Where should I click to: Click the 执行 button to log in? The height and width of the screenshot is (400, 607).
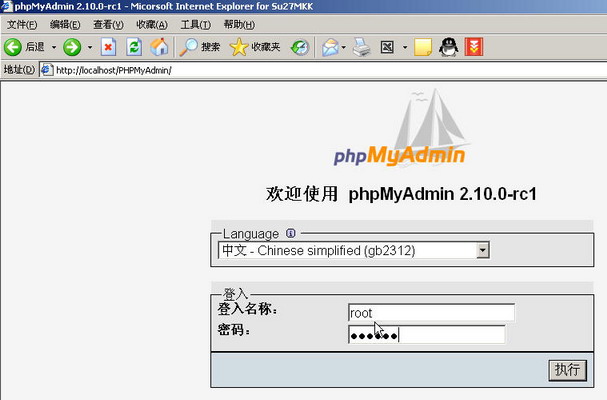pos(568,370)
